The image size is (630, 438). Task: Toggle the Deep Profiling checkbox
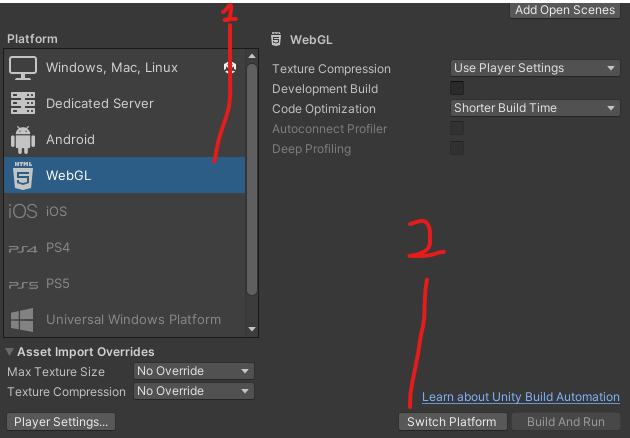coord(457,149)
